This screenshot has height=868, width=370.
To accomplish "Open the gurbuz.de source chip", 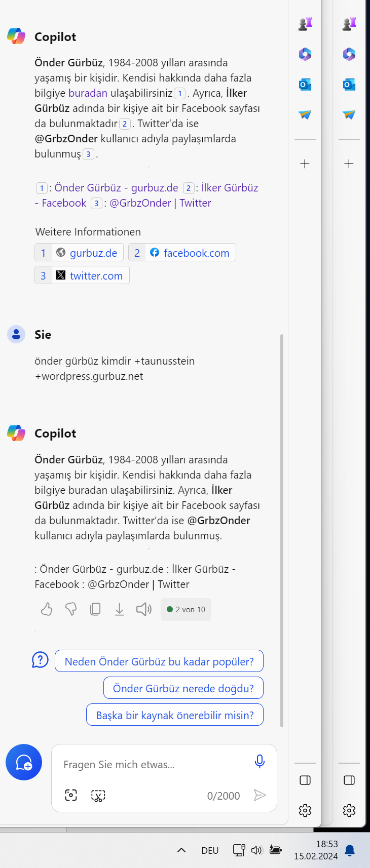I will (80, 253).
